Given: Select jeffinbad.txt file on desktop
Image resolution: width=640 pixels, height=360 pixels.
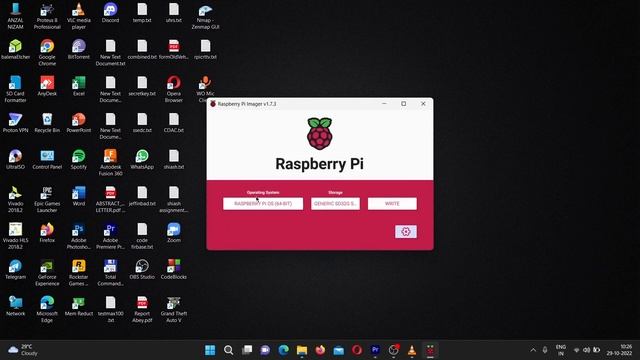Looking at the screenshot, I should click(142, 196).
